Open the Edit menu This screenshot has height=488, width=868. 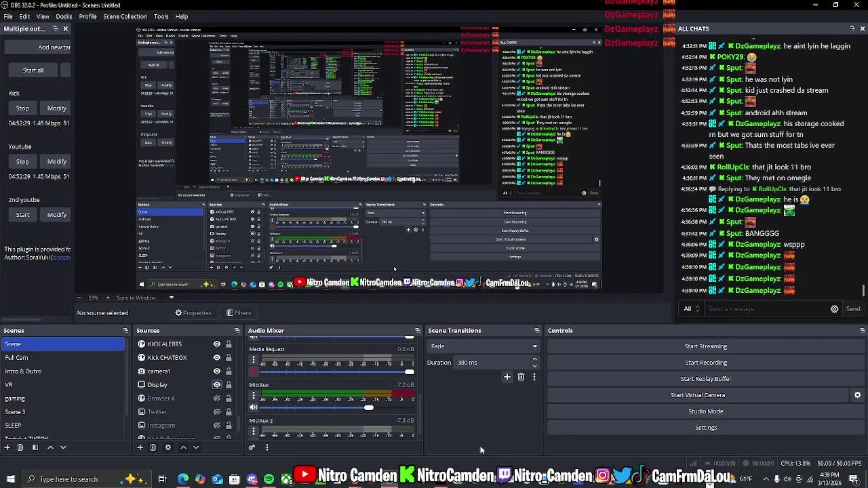pyautogui.click(x=24, y=16)
